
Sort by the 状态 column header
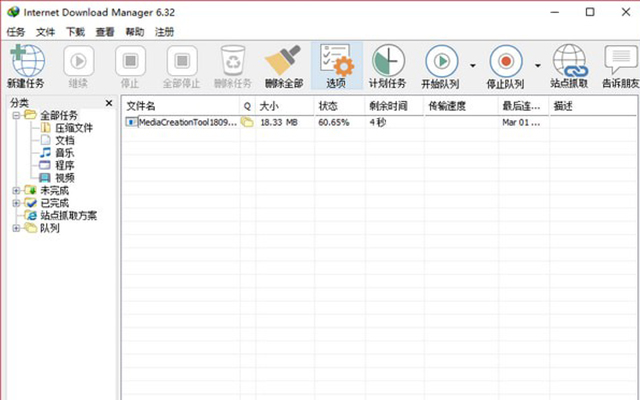[340, 107]
